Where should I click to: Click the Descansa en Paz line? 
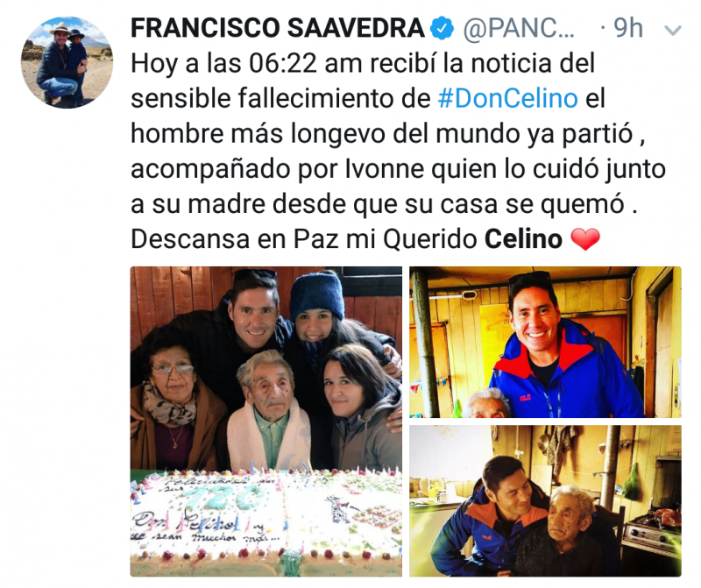[x=365, y=239]
